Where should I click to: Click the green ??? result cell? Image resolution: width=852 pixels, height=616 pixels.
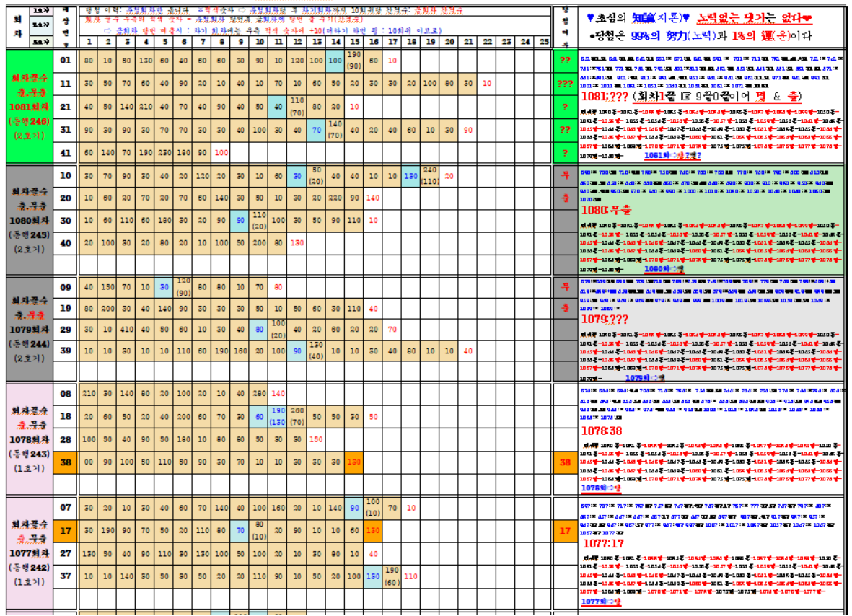point(563,84)
